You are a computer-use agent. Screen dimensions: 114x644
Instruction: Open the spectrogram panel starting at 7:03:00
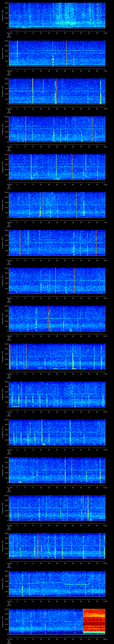pos(57,91)
